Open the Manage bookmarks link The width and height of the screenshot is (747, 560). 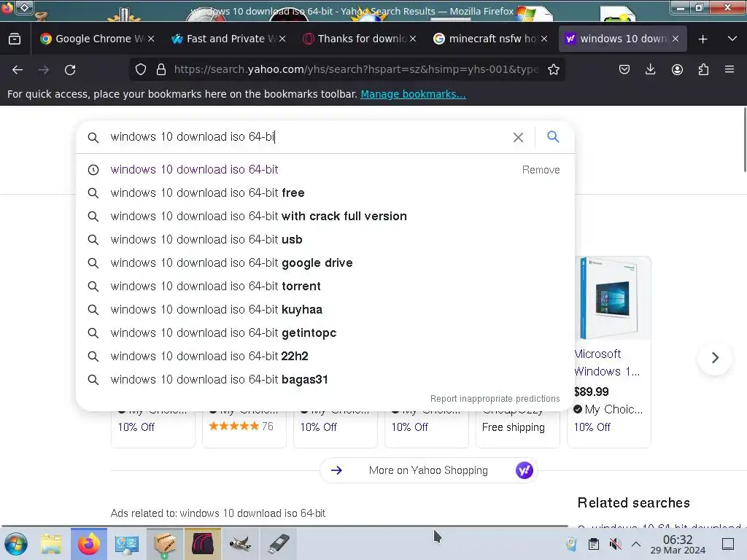click(413, 94)
